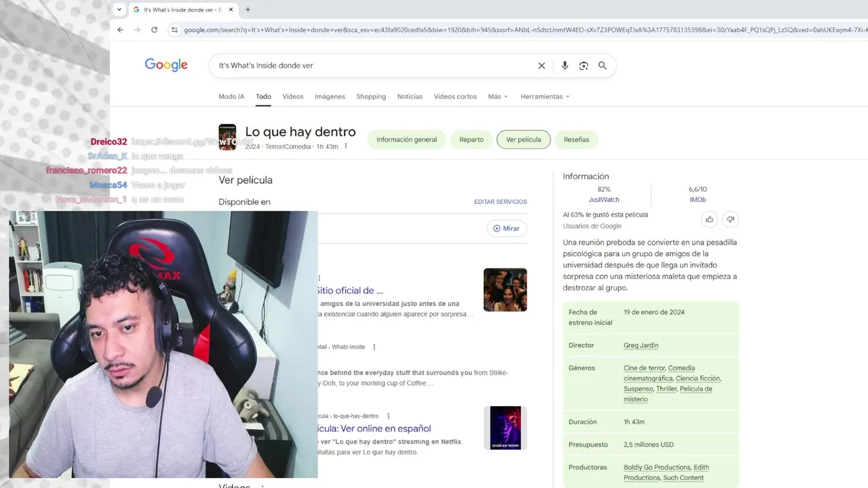The image size is (868, 488).
Task: Open the Videos cortos tab
Action: pyautogui.click(x=455, y=96)
